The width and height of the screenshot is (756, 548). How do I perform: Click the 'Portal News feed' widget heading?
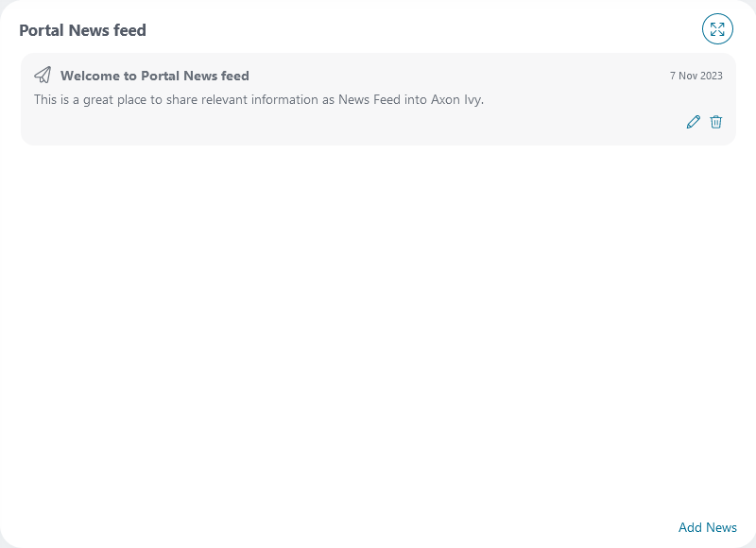(x=83, y=30)
